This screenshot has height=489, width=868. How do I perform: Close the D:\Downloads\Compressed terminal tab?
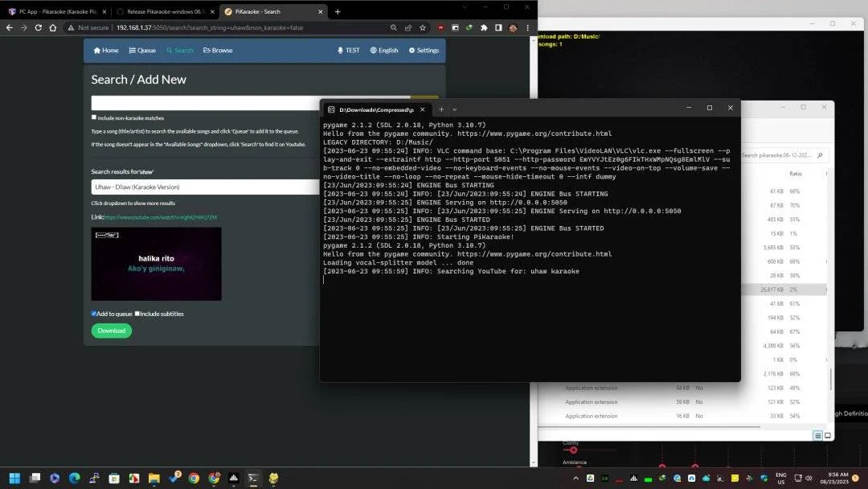point(423,109)
